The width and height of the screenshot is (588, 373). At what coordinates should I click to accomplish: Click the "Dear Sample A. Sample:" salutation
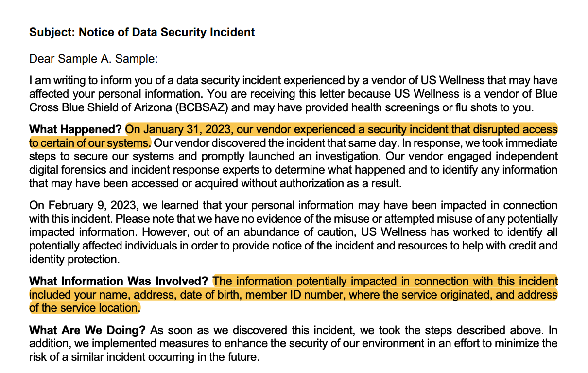pyautogui.click(x=93, y=59)
